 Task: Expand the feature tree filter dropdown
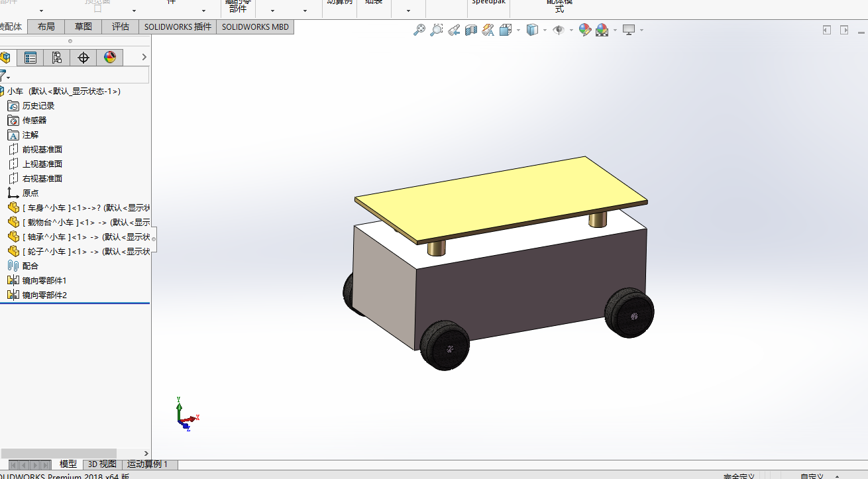tap(8, 78)
